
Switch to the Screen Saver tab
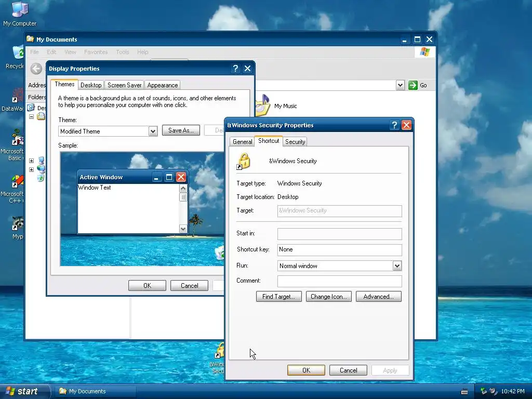(125, 85)
